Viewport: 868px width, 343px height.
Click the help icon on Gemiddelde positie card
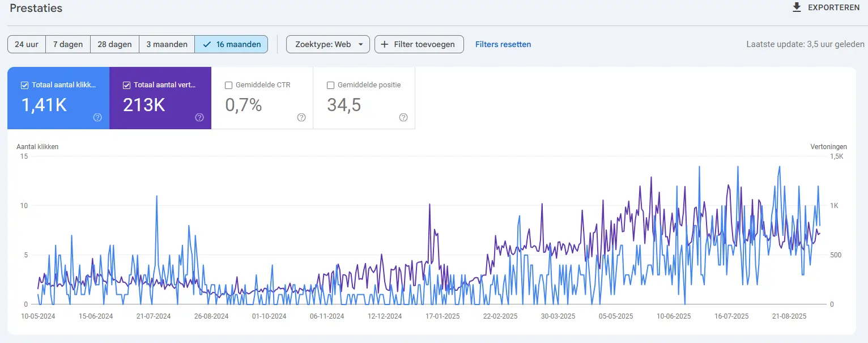(x=403, y=117)
